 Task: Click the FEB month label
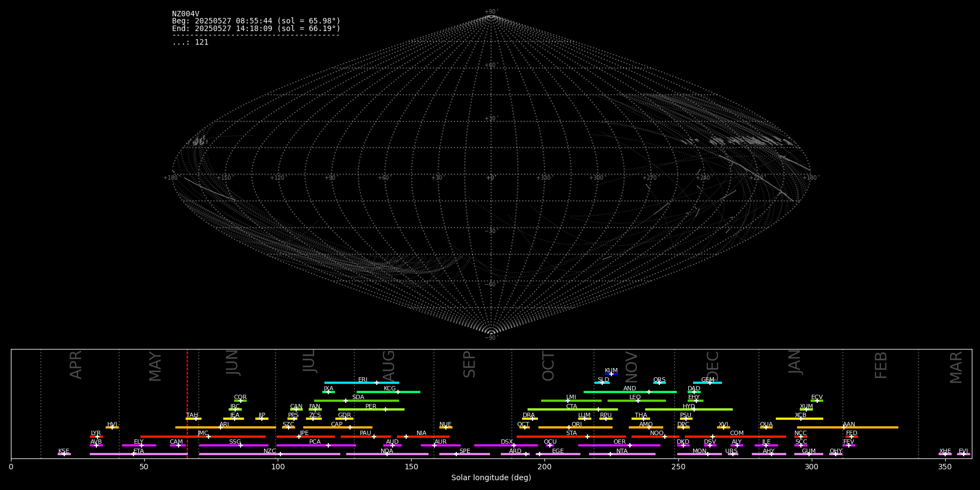tap(881, 365)
